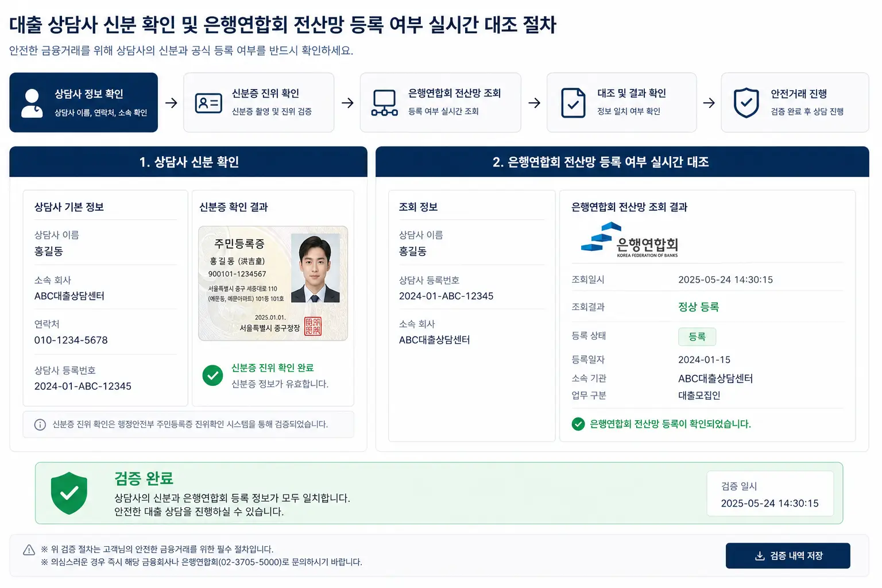This screenshot has width=882, height=588.
Task: Click the 주민등록증 ID card image
Action: pyautogui.click(x=273, y=283)
